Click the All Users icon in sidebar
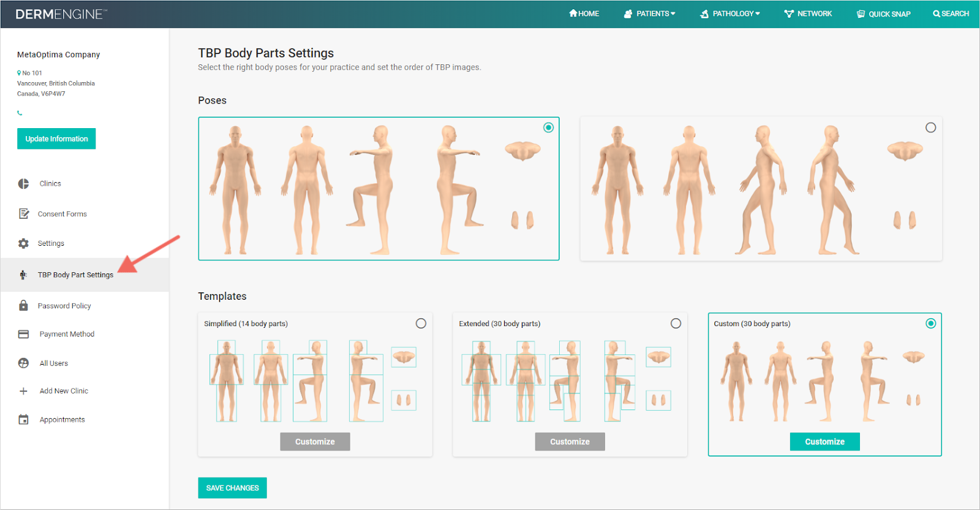The image size is (980, 510). pyautogui.click(x=23, y=363)
